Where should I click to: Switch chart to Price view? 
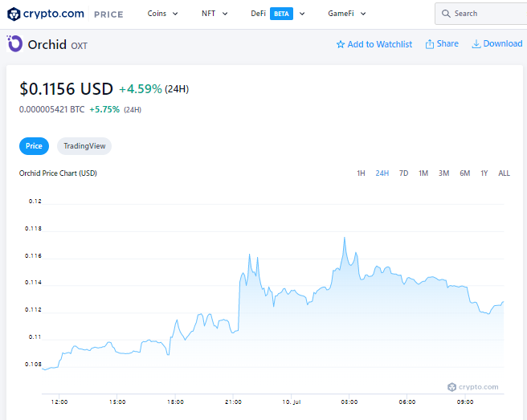point(34,146)
